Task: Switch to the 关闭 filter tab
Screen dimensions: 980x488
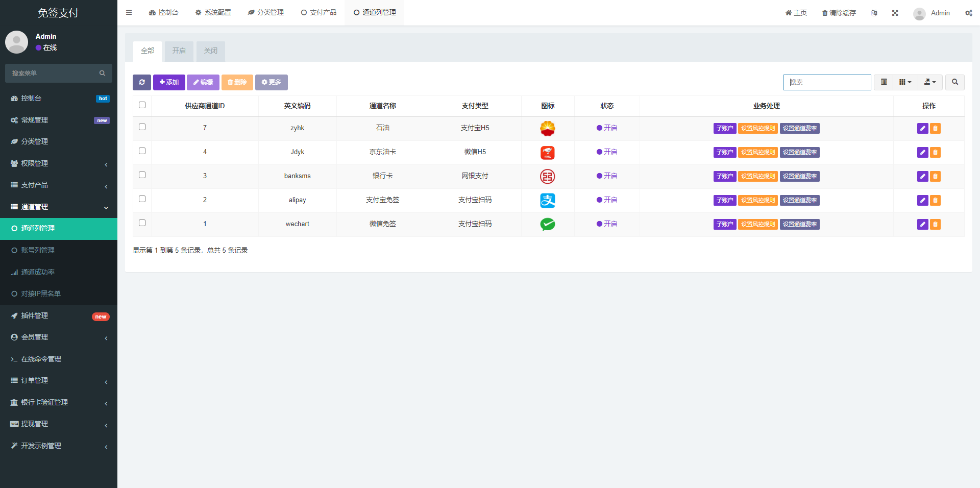Action: point(211,51)
